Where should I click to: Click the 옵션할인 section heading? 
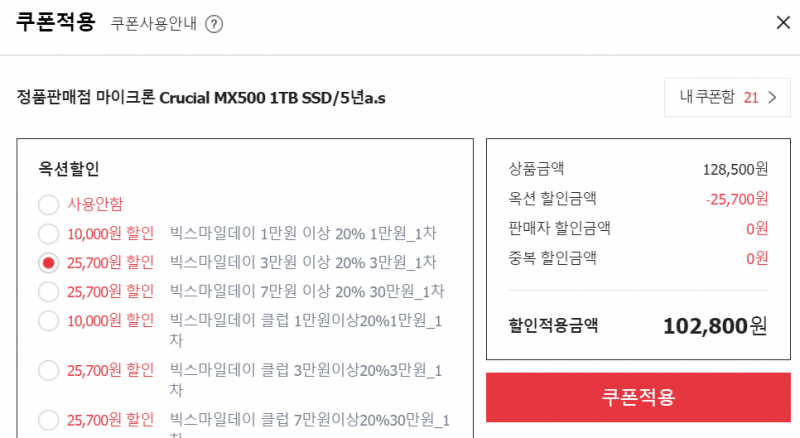pos(69,168)
